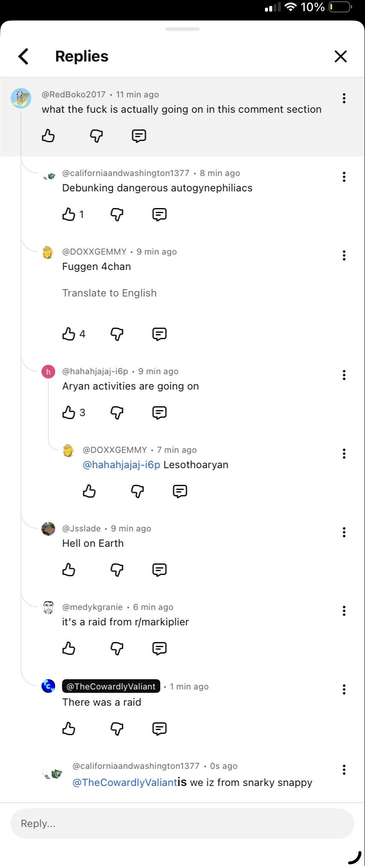Dislike 'Aryan activities are going on' comment
365x868 pixels.
117,412
